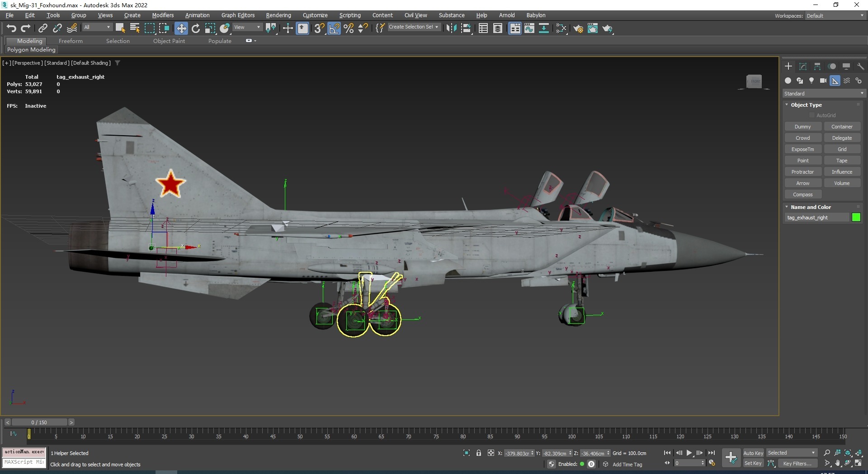Viewport: 868px width, 474px height.
Task: Toggle the 3D Snaps button
Action: 319,28
